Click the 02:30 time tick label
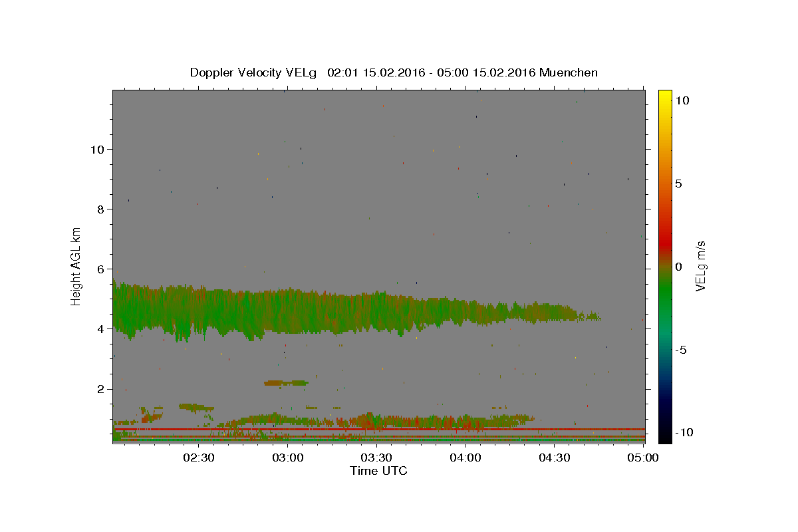This screenshot has width=798, height=532. [199, 458]
